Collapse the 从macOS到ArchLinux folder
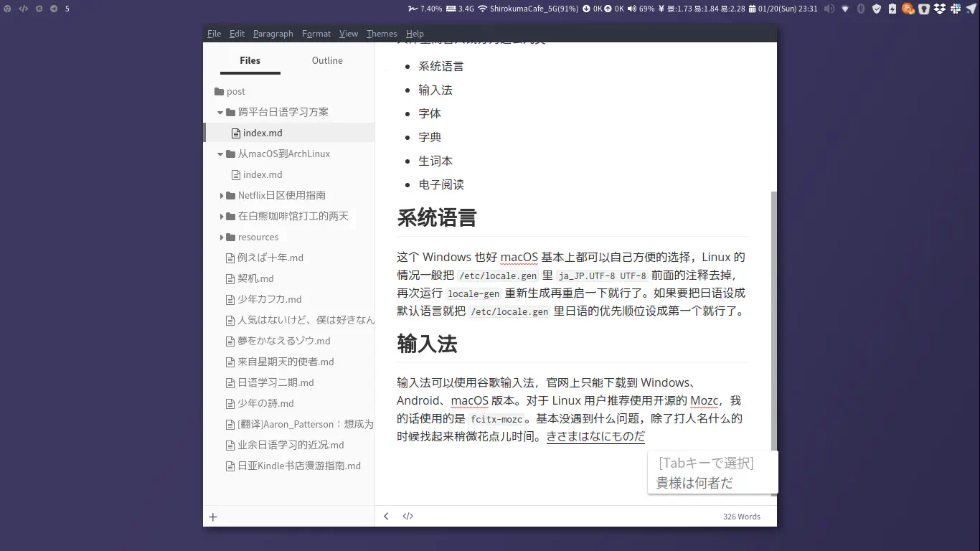The image size is (980, 551). pos(220,154)
